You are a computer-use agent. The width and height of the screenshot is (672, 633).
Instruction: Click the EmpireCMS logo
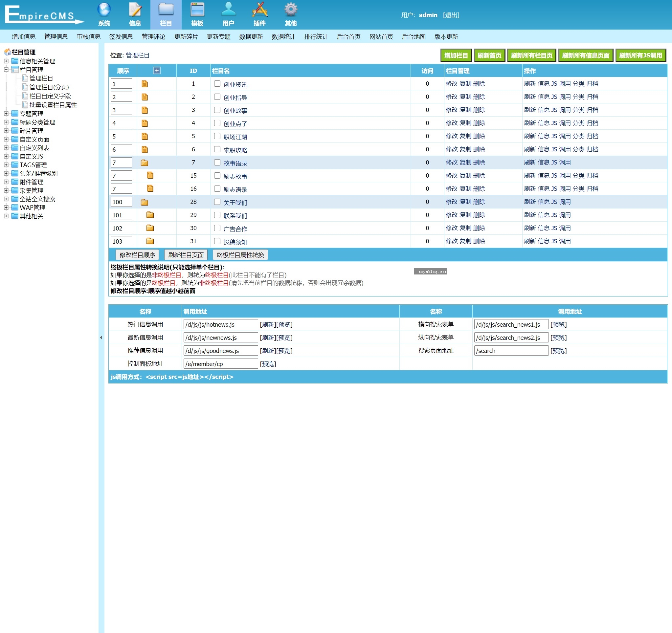(x=44, y=14)
